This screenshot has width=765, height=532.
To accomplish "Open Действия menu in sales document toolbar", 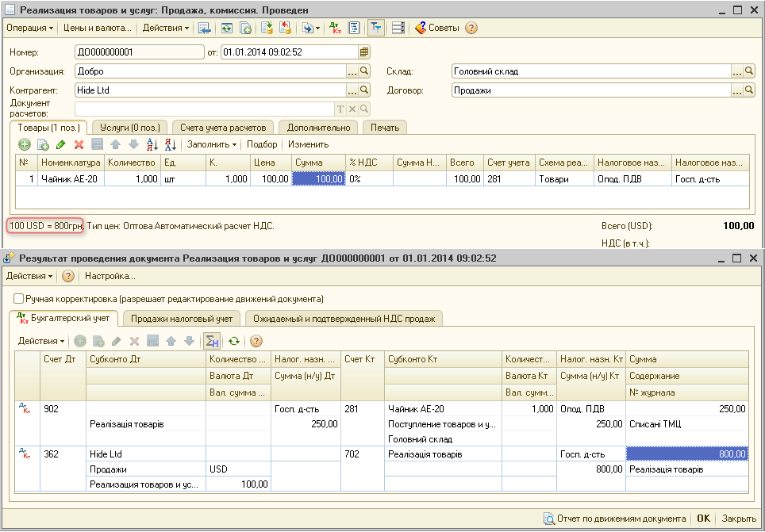I will tap(165, 28).
